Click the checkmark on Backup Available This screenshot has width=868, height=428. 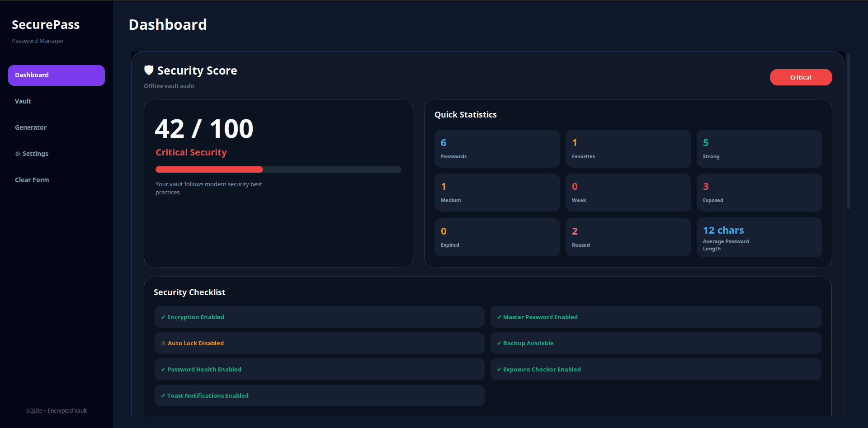pos(499,343)
